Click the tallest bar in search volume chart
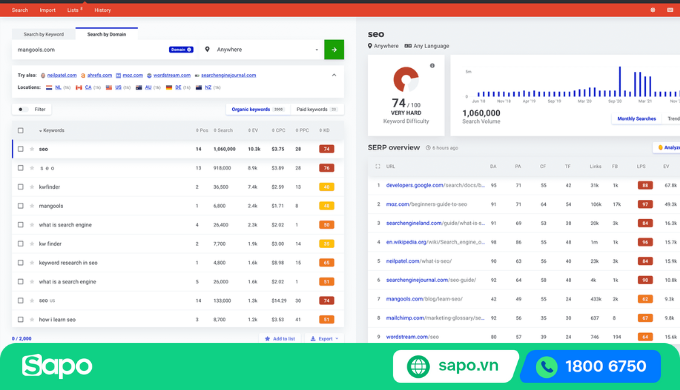Viewport: 680px width, 390px height. [x=620, y=81]
